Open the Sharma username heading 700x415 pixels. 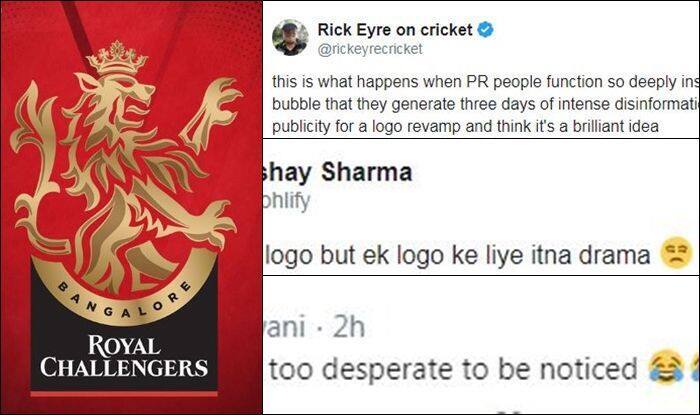pos(337,172)
